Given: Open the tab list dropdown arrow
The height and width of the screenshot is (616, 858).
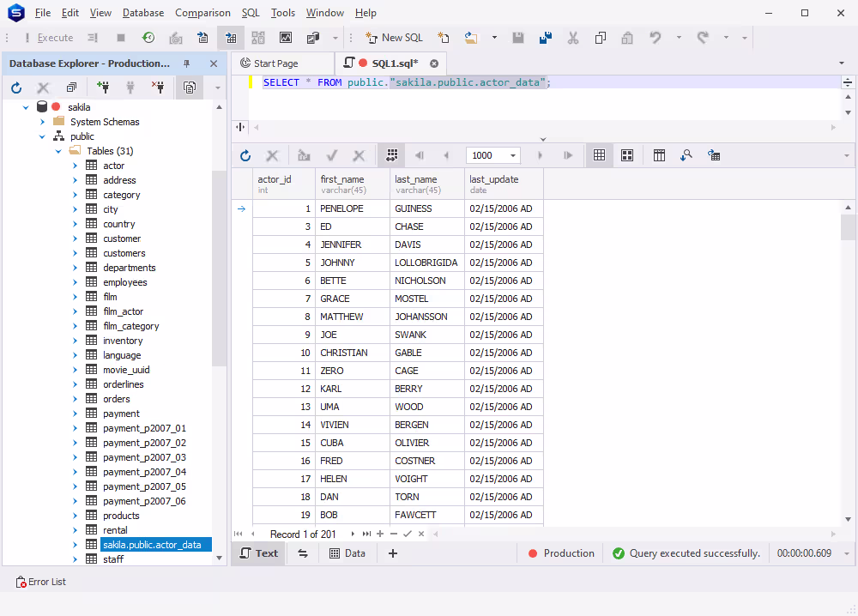Looking at the screenshot, I should [x=842, y=63].
